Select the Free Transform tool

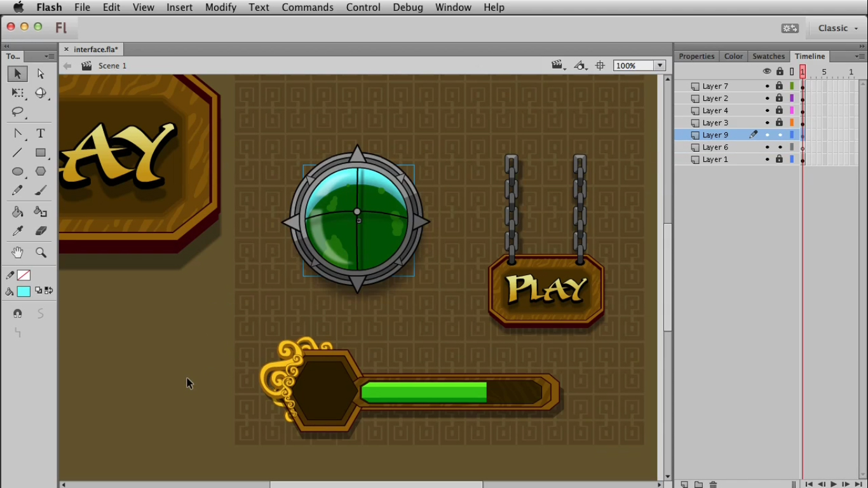tap(17, 93)
